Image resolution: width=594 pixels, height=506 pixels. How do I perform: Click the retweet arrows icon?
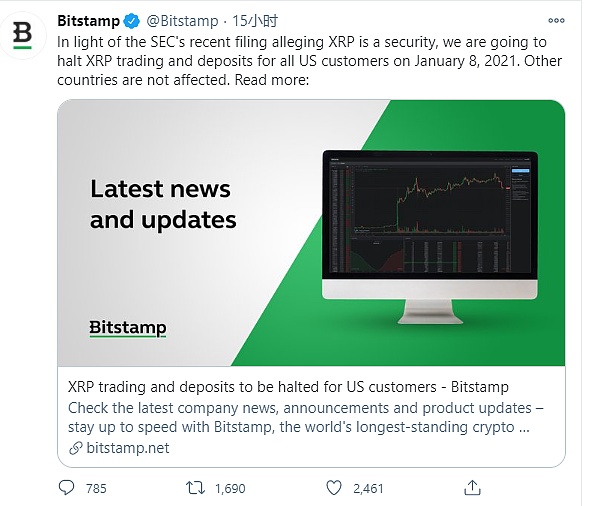(x=195, y=488)
